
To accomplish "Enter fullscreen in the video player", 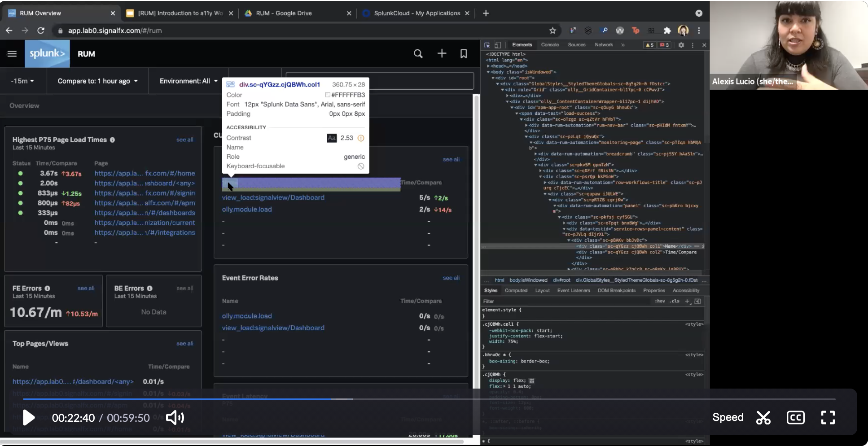I will (828, 418).
